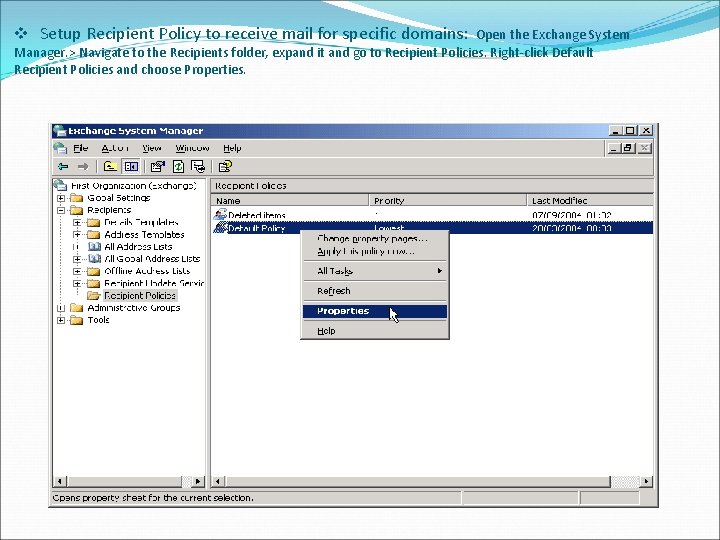Viewport: 720px width, 540px height.
Task: Choose Change property pages in context menu
Action: (x=375, y=239)
